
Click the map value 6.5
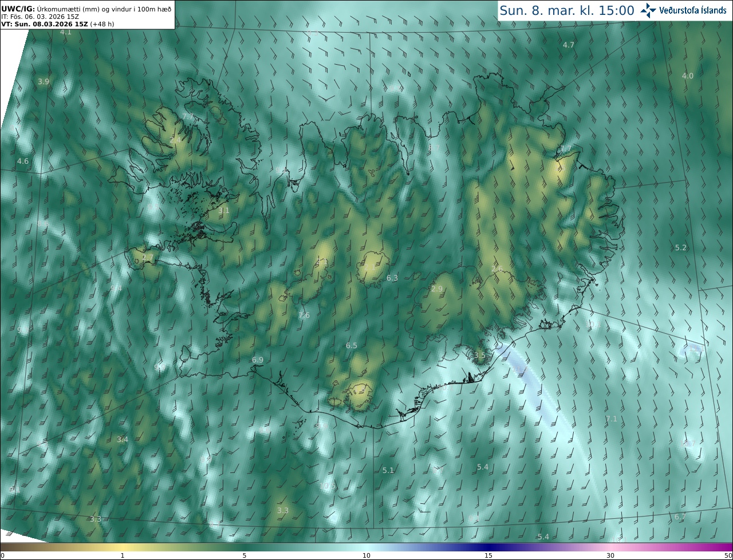coord(352,346)
